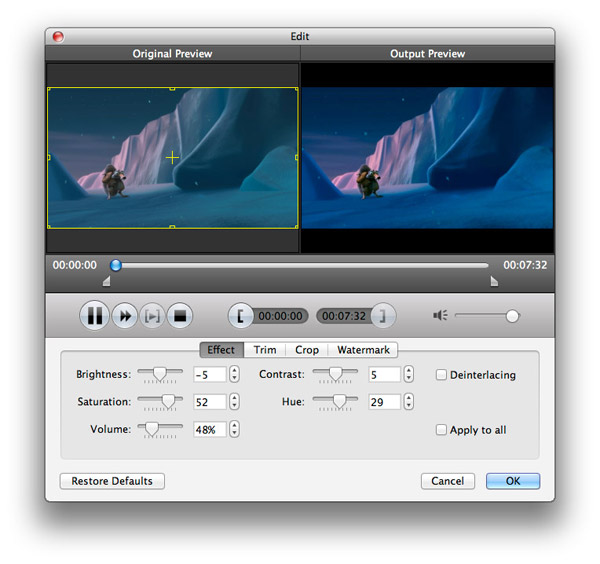Click Restore Defaults button
The width and height of the screenshot is (600, 564).
click(x=112, y=481)
